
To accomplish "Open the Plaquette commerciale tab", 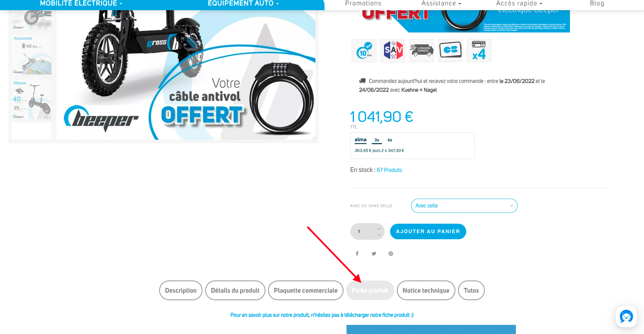I will click(306, 290).
